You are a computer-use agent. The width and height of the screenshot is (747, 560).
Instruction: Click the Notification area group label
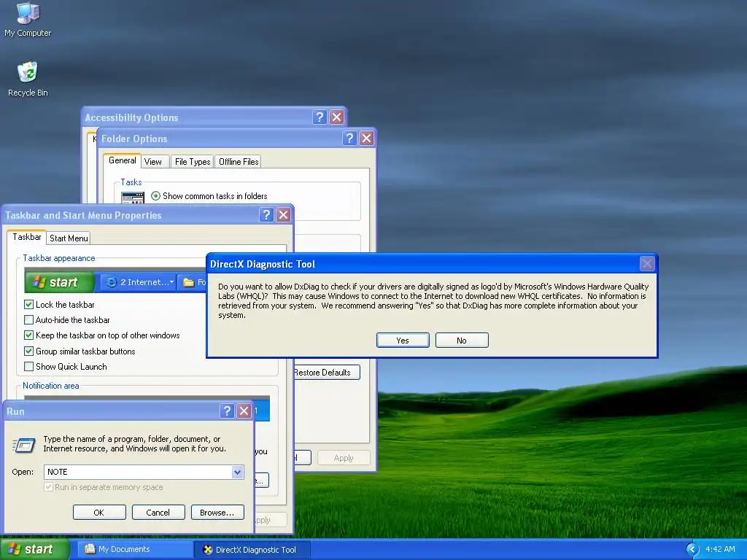(51, 386)
